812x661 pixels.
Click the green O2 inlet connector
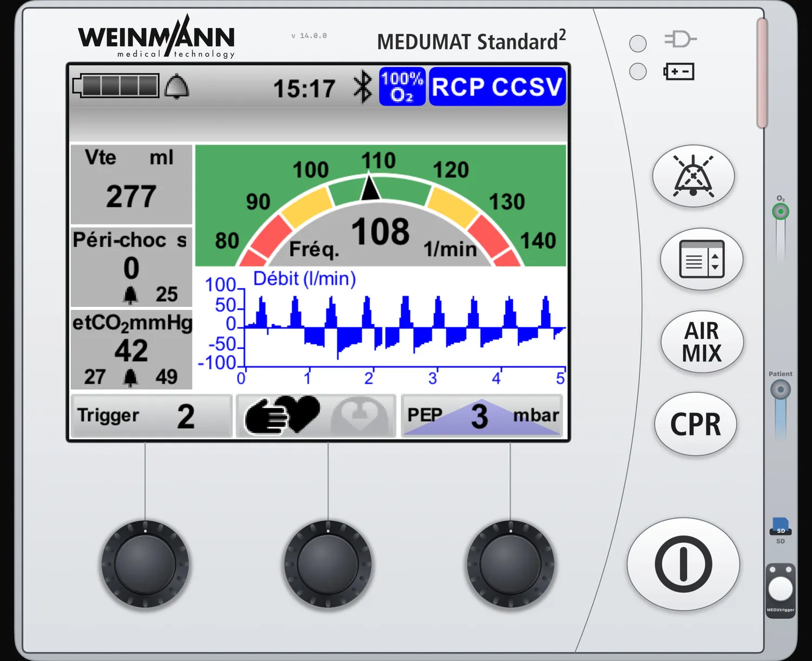point(781,211)
